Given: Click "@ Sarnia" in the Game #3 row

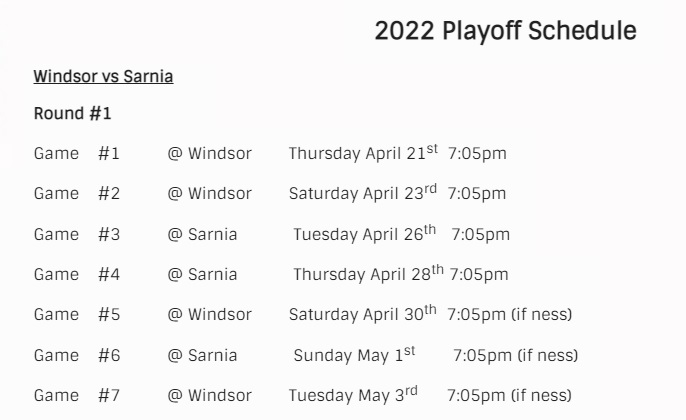Looking at the screenshot, I should 203,234.
